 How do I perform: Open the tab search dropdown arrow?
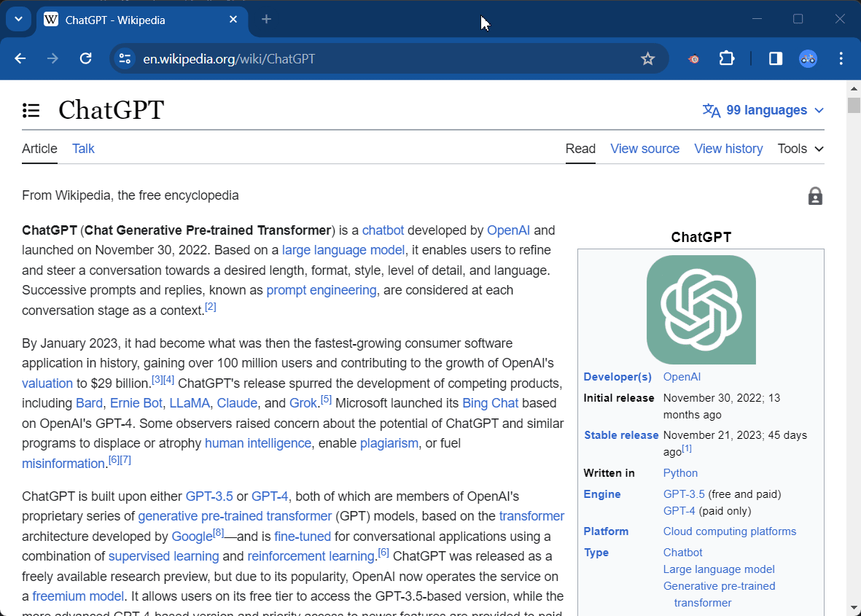tap(19, 19)
